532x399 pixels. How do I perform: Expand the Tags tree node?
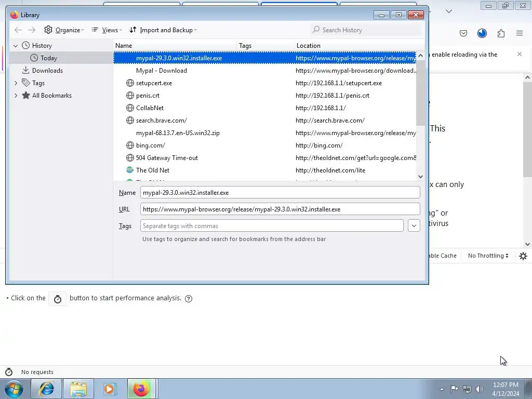coord(16,83)
